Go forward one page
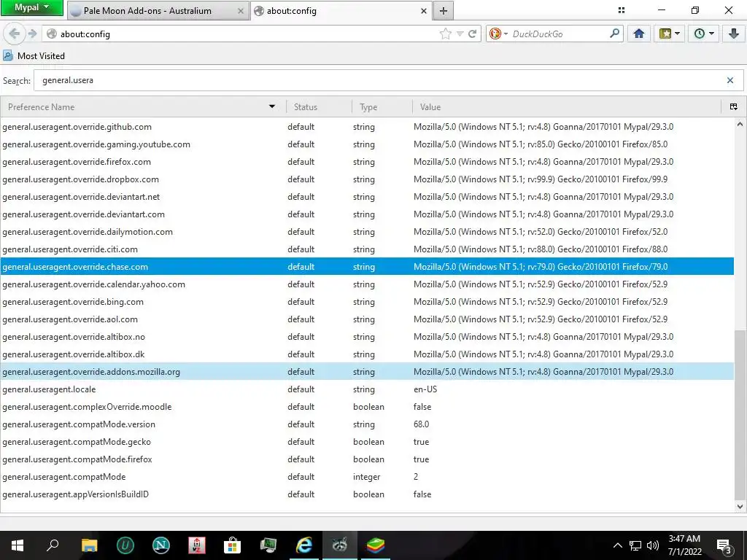Screen dimensions: 747x560 click(32, 34)
